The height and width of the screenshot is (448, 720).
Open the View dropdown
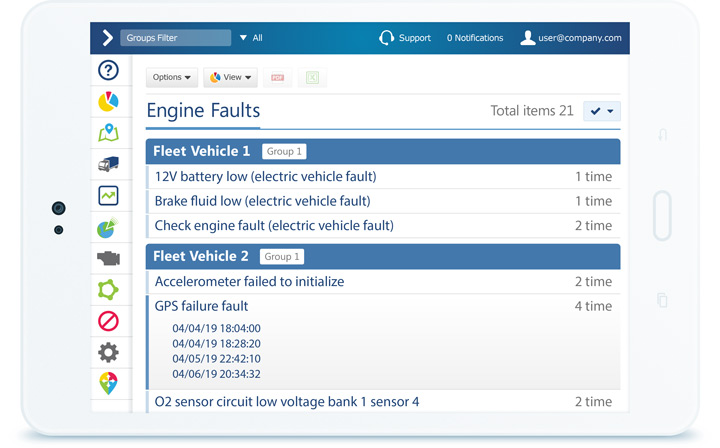[231, 77]
